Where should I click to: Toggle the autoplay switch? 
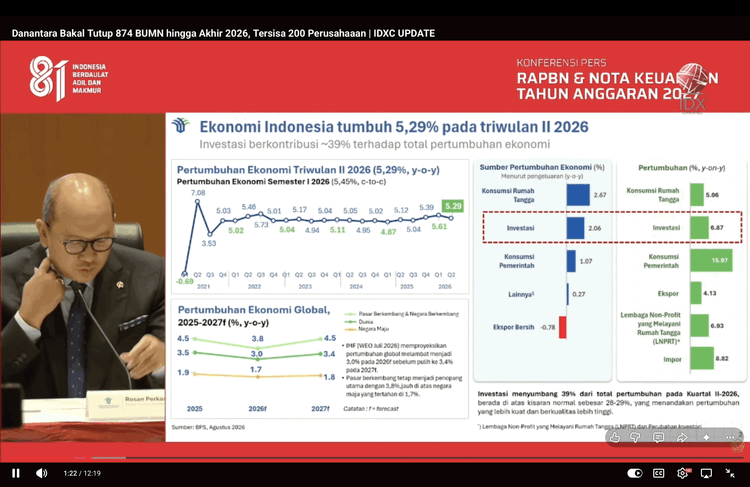635,473
